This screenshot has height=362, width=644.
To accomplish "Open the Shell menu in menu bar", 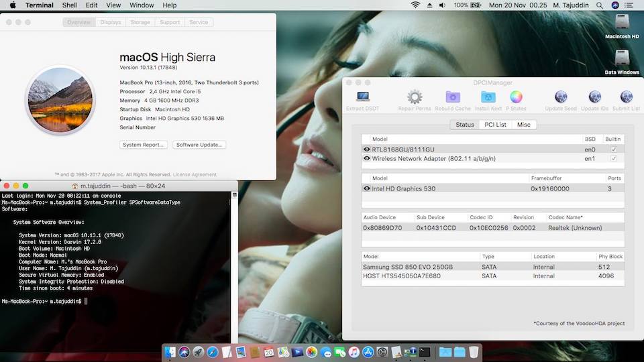I will tap(70, 5).
